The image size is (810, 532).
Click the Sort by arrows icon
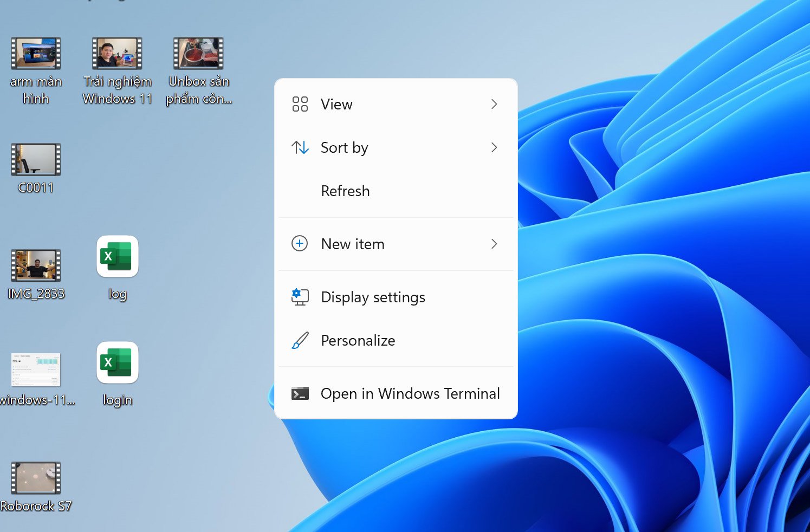tap(300, 147)
